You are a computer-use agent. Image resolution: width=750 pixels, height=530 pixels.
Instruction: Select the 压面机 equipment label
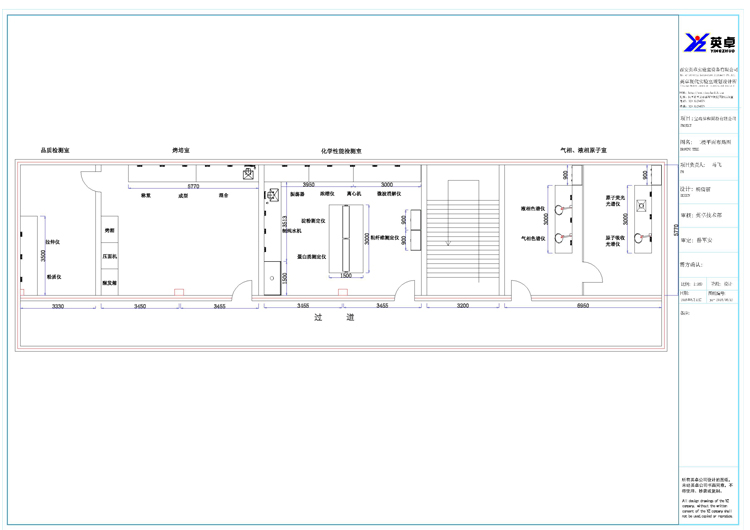click(x=110, y=257)
